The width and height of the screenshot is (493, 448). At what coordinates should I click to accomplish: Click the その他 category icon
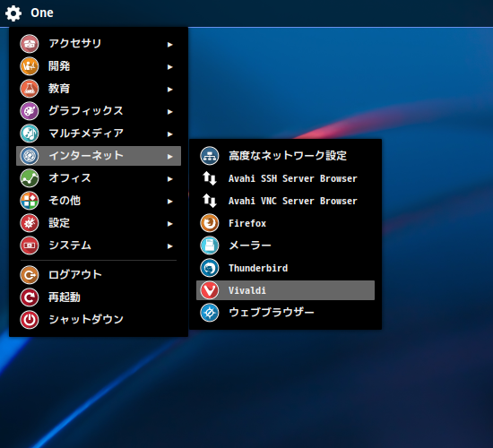click(30, 201)
